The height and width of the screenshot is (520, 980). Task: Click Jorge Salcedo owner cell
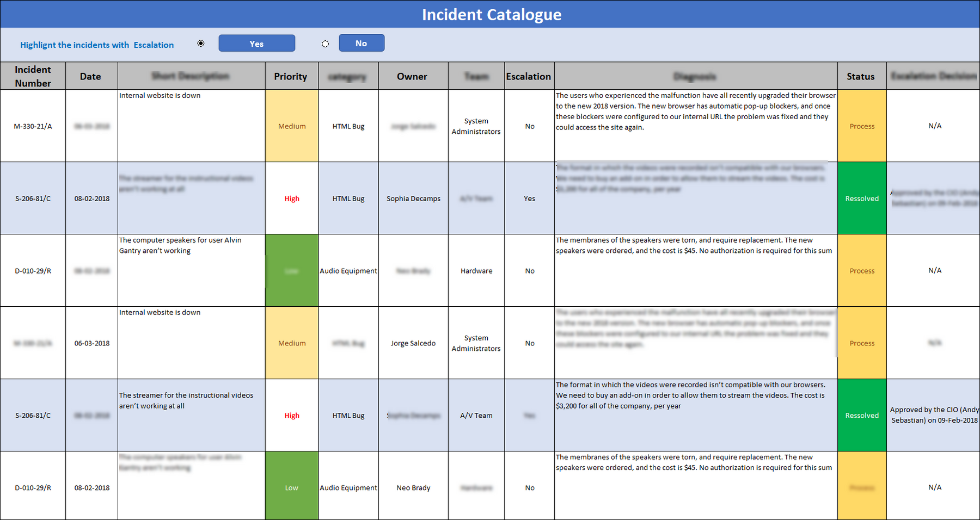(413, 343)
